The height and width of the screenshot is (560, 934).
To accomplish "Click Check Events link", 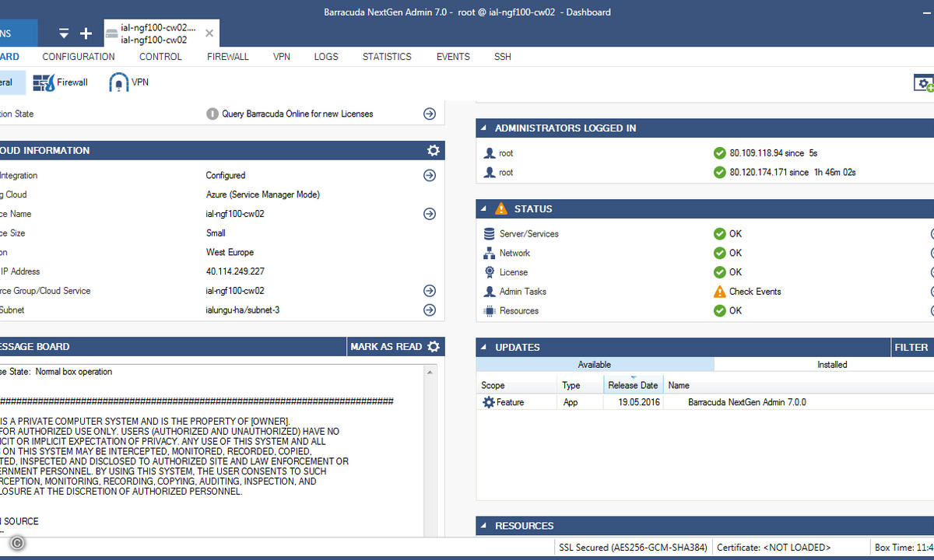I will point(755,292).
